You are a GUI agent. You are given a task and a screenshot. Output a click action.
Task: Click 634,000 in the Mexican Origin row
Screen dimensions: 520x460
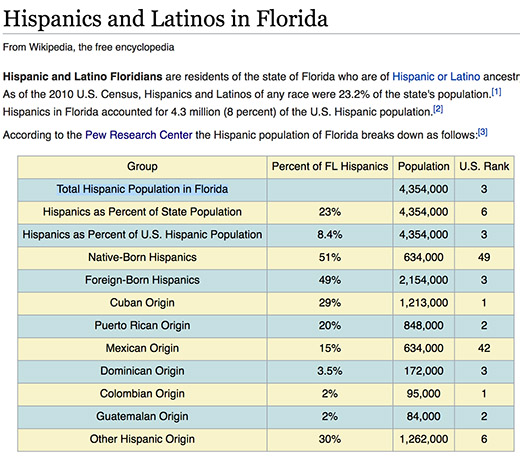tap(423, 348)
